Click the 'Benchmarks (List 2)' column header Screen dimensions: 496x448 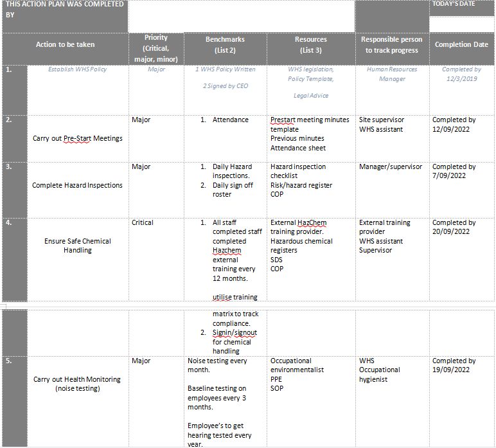coord(224,44)
